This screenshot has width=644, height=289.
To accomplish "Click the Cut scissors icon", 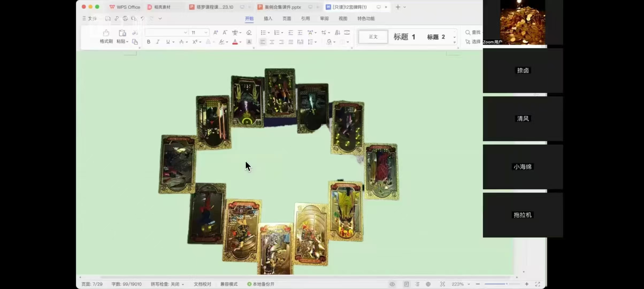I will [x=135, y=33].
